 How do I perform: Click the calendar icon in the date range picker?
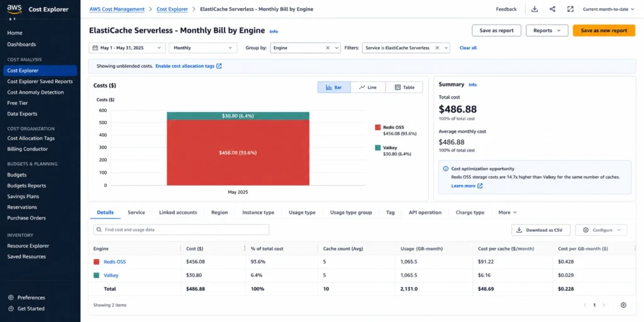pyautogui.click(x=96, y=48)
